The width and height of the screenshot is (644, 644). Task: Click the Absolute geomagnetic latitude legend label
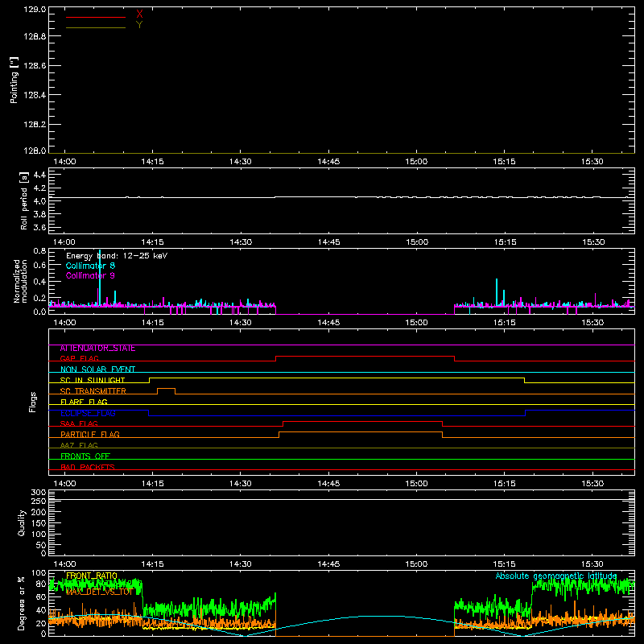point(556,576)
